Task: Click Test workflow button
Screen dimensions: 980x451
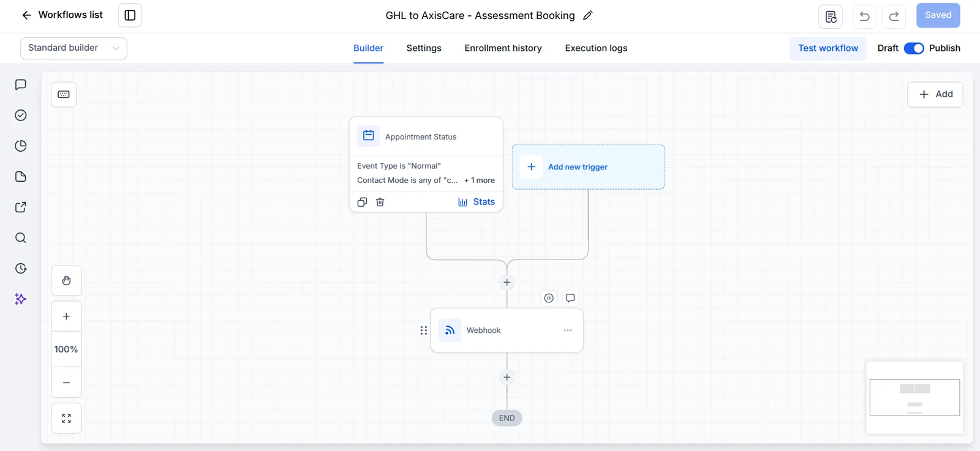Action: pos(828,48)
